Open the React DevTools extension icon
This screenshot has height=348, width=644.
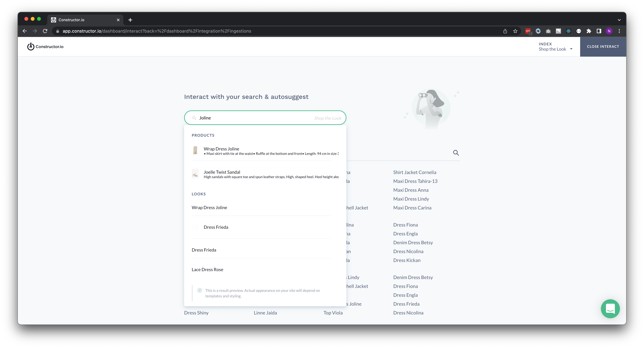point(569,31)
